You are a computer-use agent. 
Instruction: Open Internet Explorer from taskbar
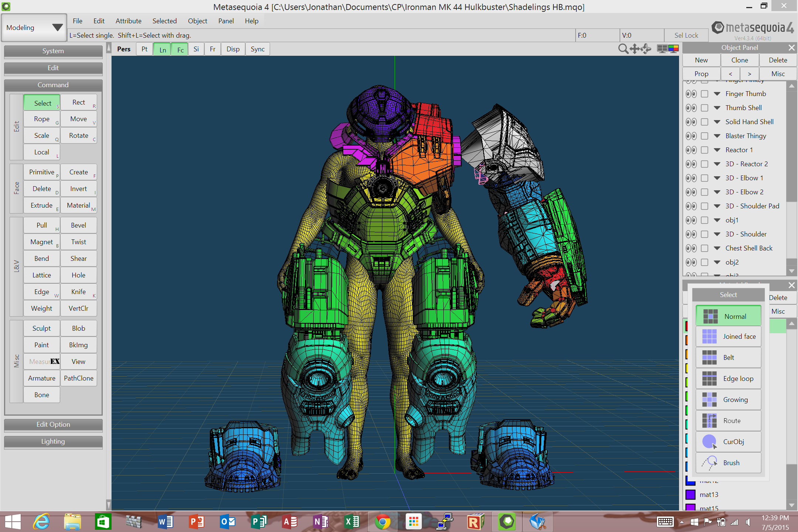click(41, 522)
